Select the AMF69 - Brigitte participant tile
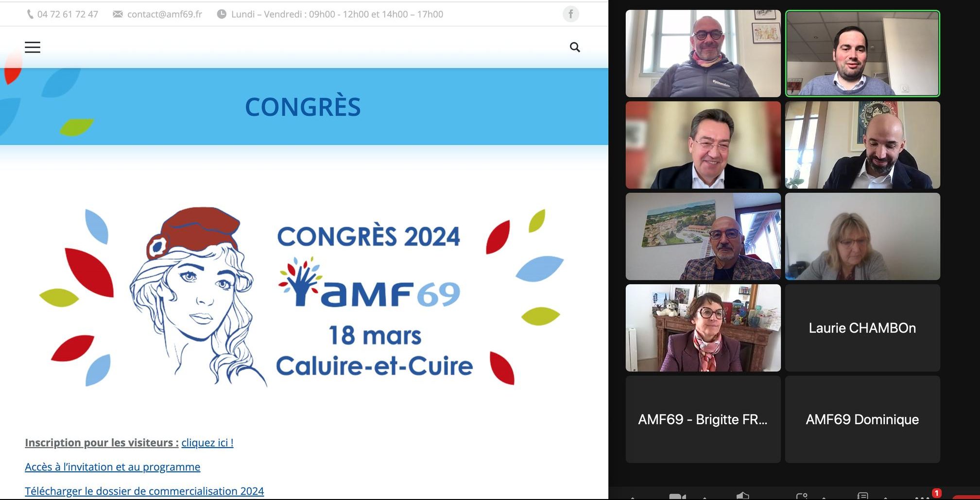This screenshot has width=980, height=500. [703, 419]
